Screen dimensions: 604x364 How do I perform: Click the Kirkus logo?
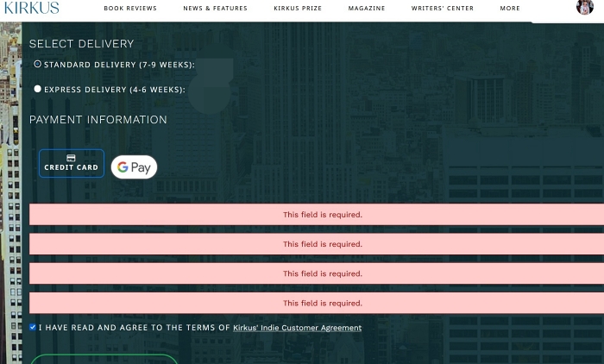click(31, 8)
